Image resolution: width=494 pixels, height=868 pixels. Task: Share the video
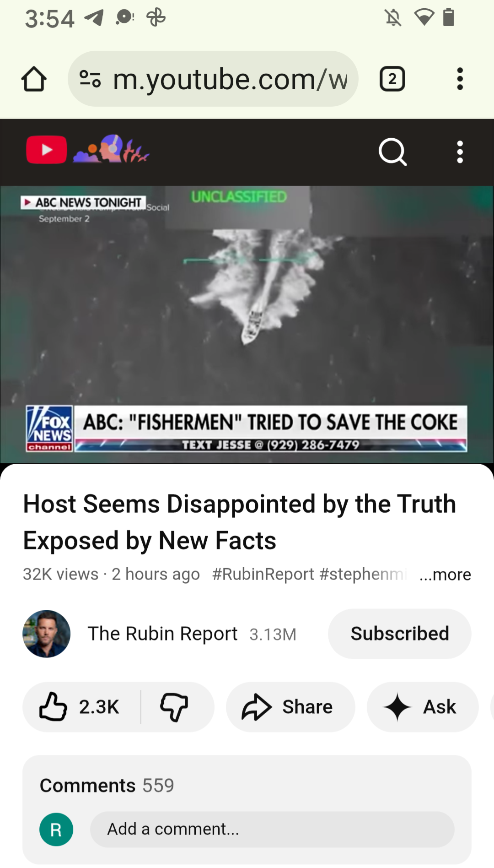click(290, 707)
